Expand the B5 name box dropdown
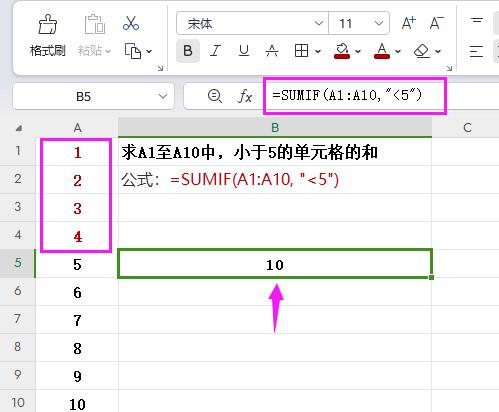This screenshot has width=499, height=412. point(163,96)
